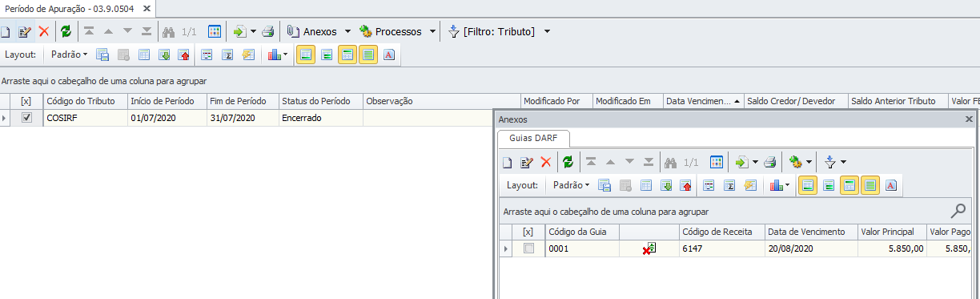
Task: Open binoculars search in main toolbar
Action: [169, 32]
